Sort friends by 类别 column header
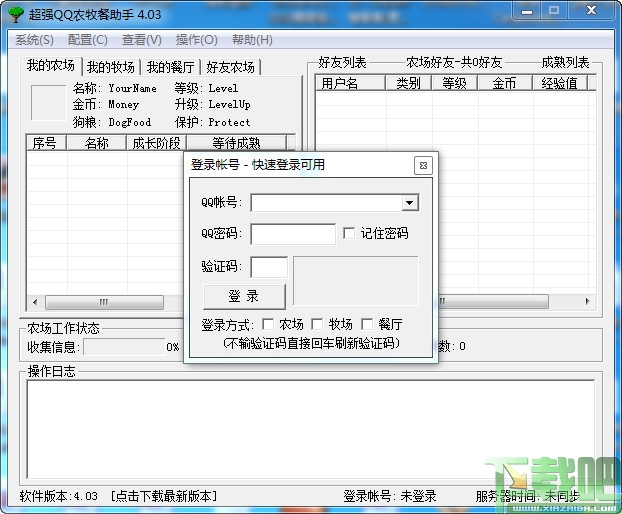 click(409, 83)
